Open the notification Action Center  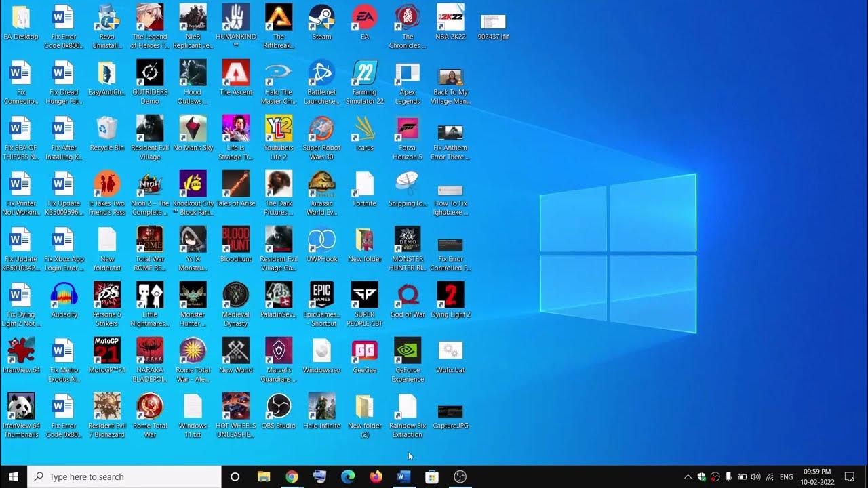click(850, 476)
